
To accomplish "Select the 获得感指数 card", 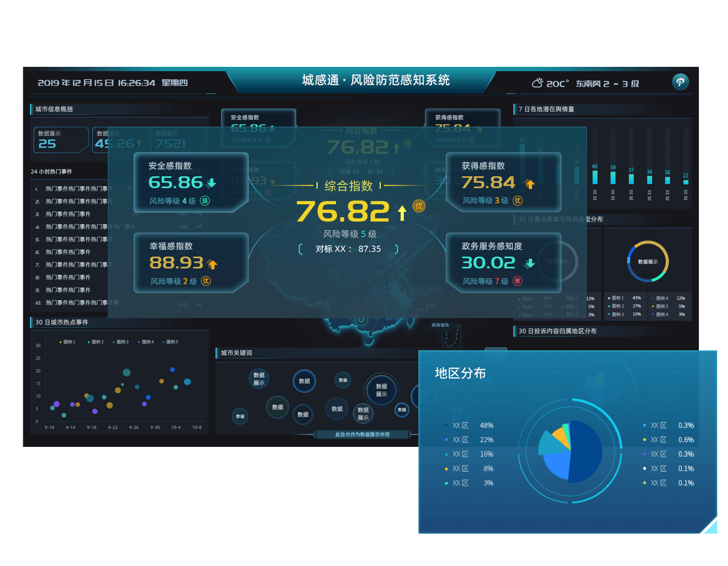I will [x=504, y=182].
